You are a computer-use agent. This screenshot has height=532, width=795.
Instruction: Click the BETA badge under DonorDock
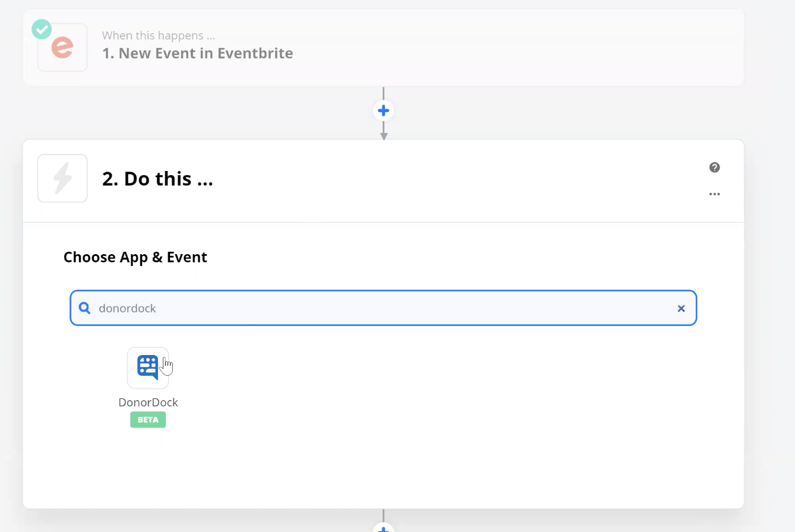pyautogui.click(x=148, y=420)
